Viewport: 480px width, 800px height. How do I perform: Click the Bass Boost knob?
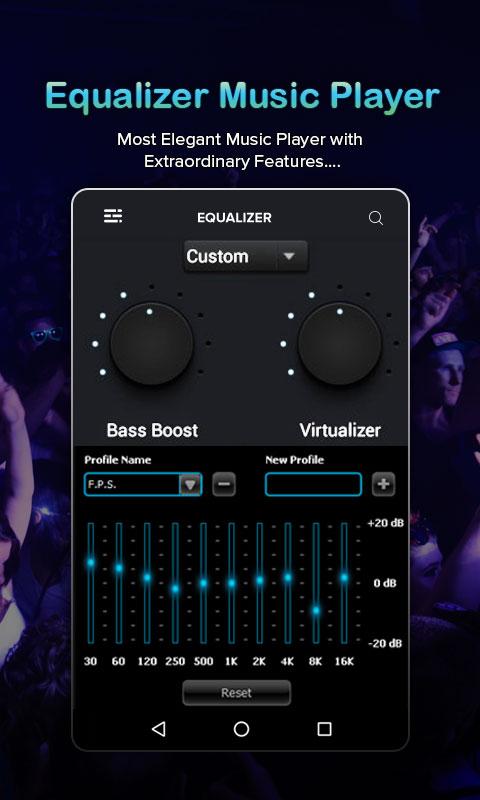pyautogui.click(x=152, y=344)
